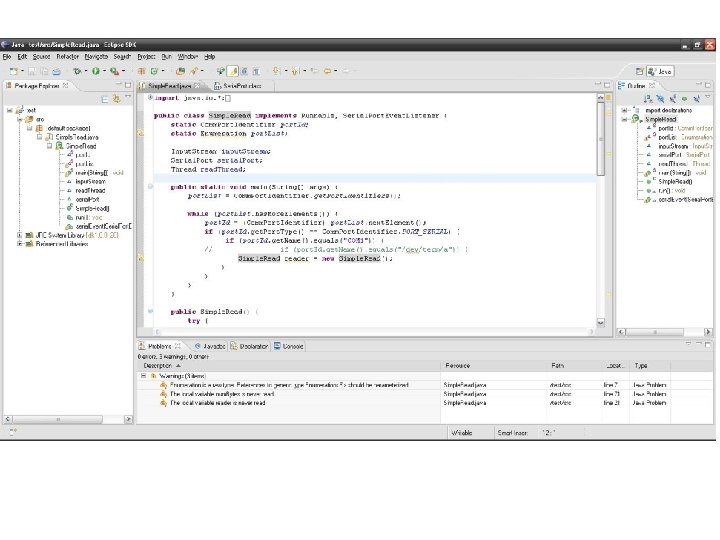
Task: Click the Run button in the toolbar
Action: coord(95,71)
